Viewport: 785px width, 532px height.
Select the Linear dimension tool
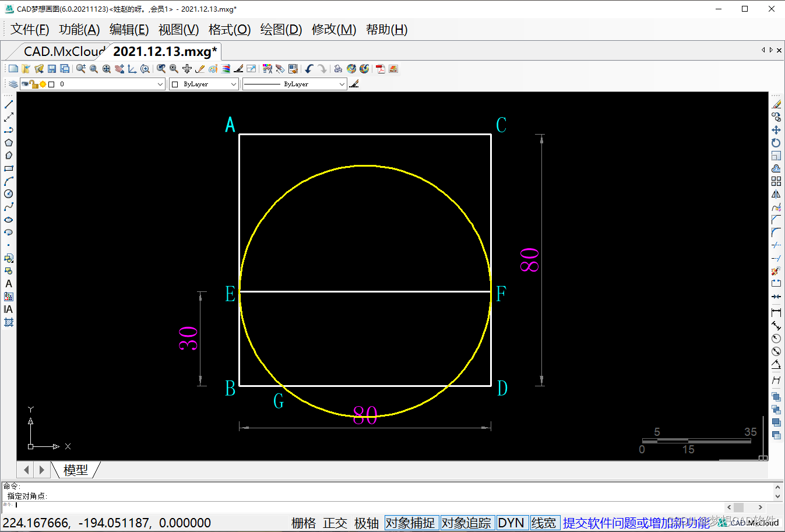(x=776, y=312)
